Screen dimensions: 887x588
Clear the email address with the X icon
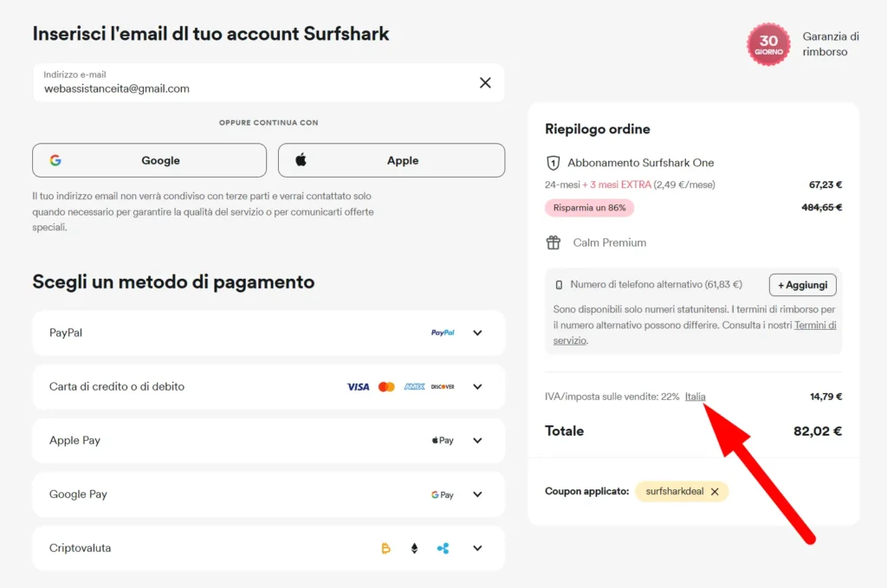click(x=485, y=83)
